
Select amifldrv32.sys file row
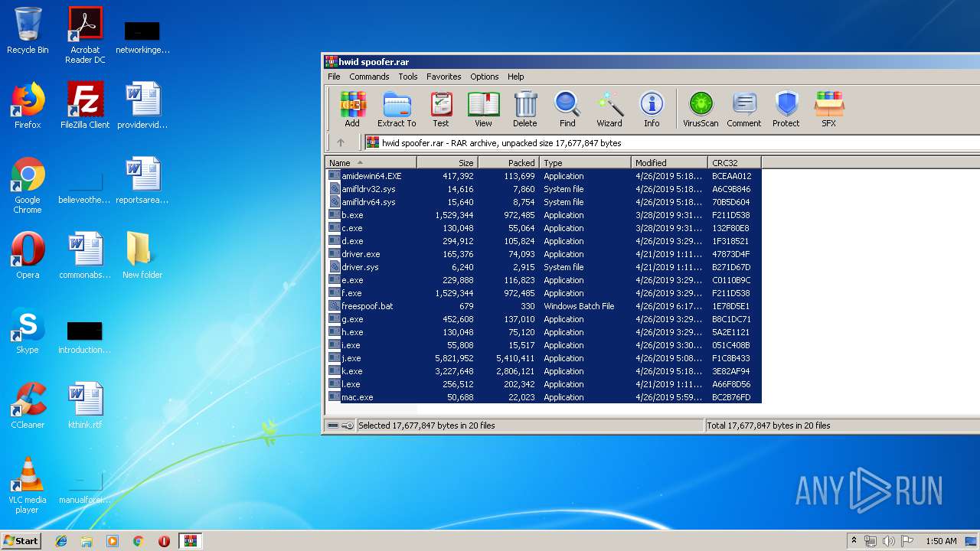point(544,189)
